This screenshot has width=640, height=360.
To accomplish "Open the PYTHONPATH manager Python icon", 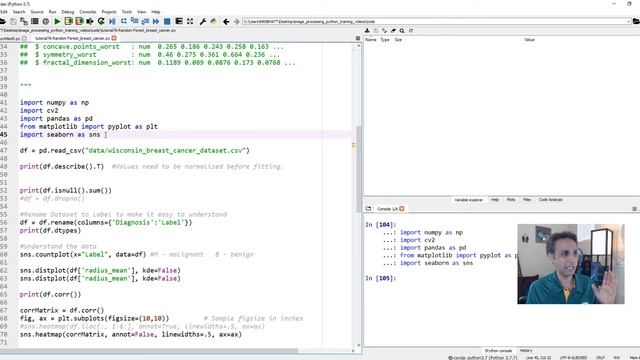I will [213, 21].
